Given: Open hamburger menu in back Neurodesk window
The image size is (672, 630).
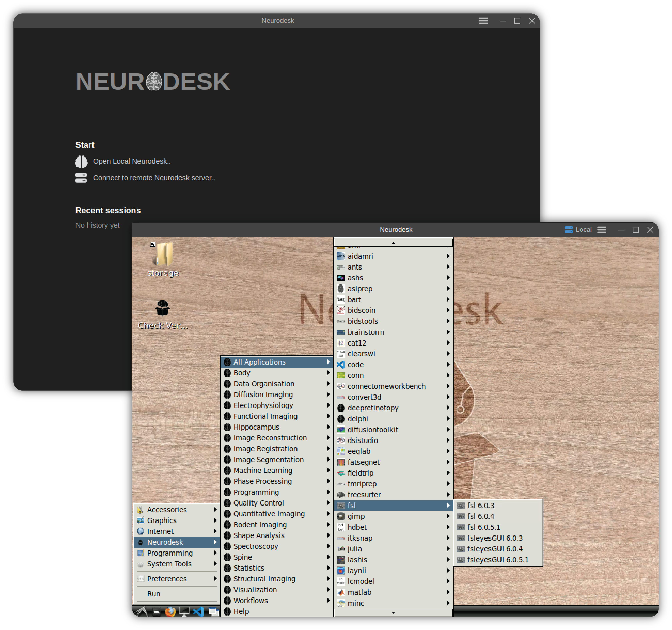Looking at the screenshot, I should click(x=483, y=21).
